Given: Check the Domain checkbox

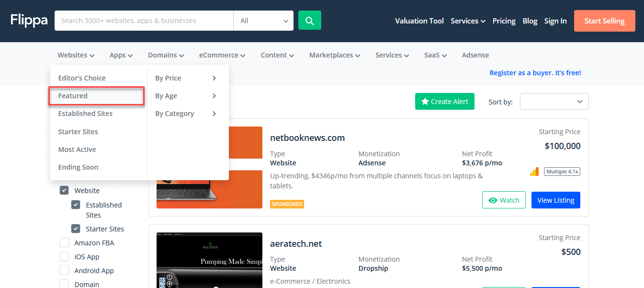Looking at the screenshot, I should coord(64,284).
